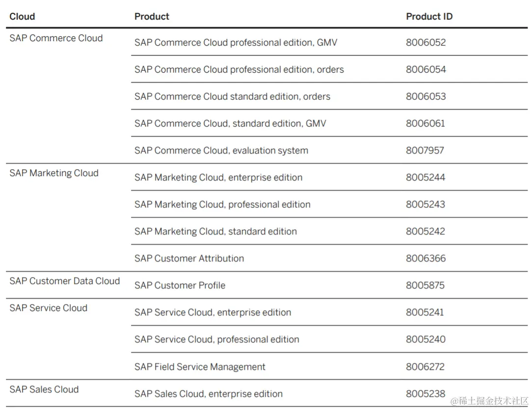
Task: Select the SAP Marketing Cloud category cell
Action: (54, 173)
